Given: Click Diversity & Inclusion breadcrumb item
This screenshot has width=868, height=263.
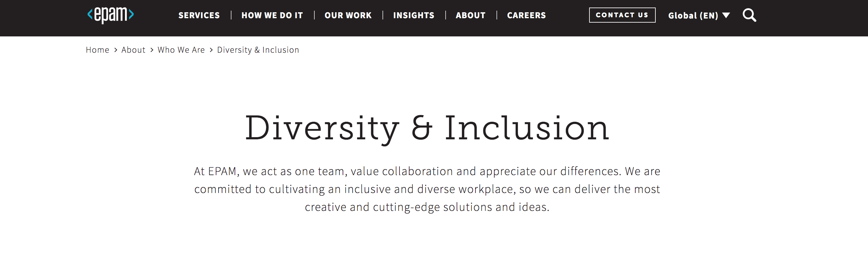Looking at the screenshot, I should (x=258, y=50).
